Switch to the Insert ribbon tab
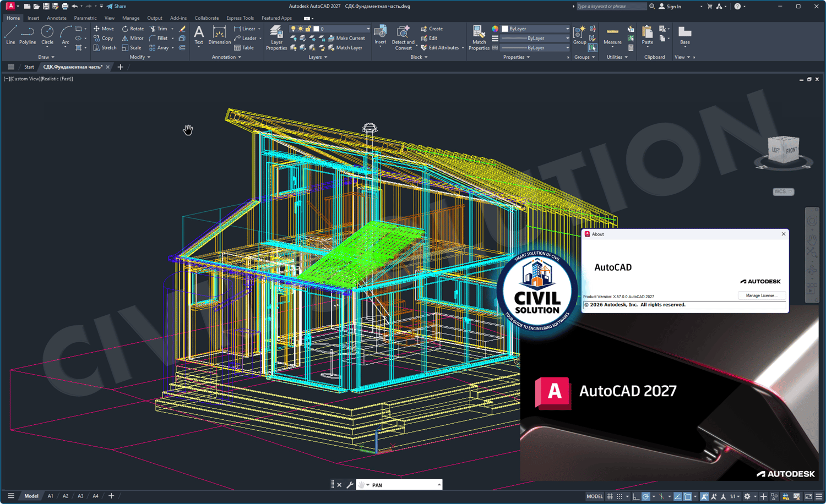The image size is (826, 504). (33, 18)
